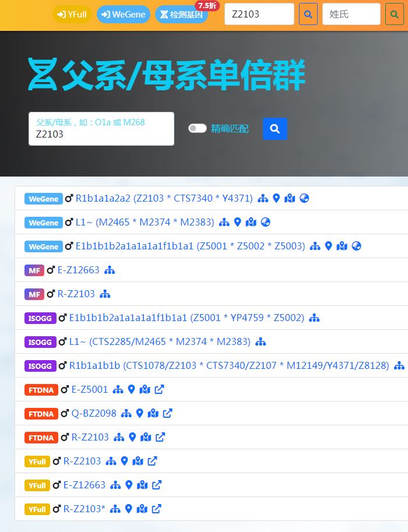Click location pin on YFull R-Z2103* row
This screenshot has width=408, height=532.
click(128, 509)
